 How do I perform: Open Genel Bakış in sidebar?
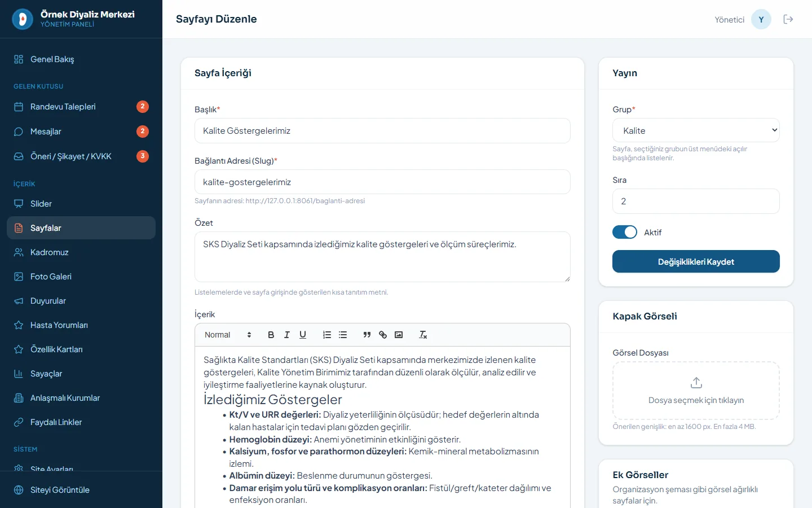[81, 59]
